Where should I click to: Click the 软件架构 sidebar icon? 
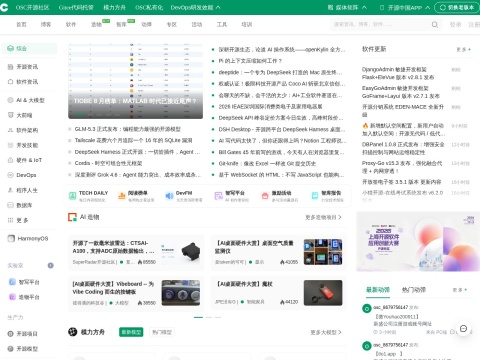pos(10,130)
